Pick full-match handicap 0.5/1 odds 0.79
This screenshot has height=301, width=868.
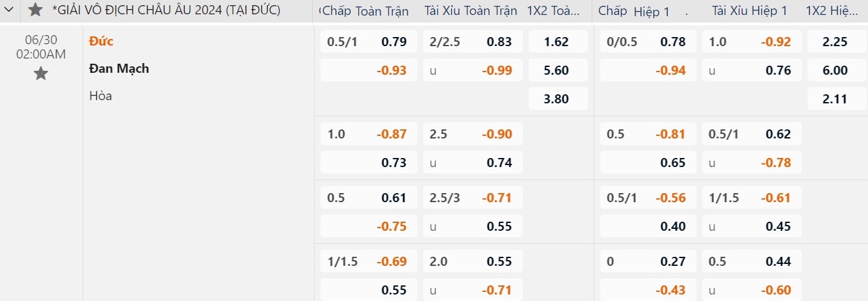click(369, 42)
